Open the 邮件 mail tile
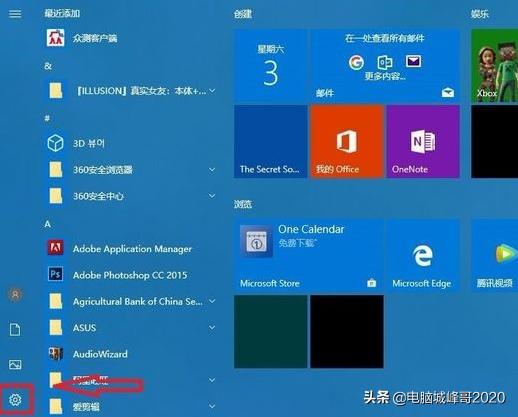 pyautogui.click(x=385, y=65)
